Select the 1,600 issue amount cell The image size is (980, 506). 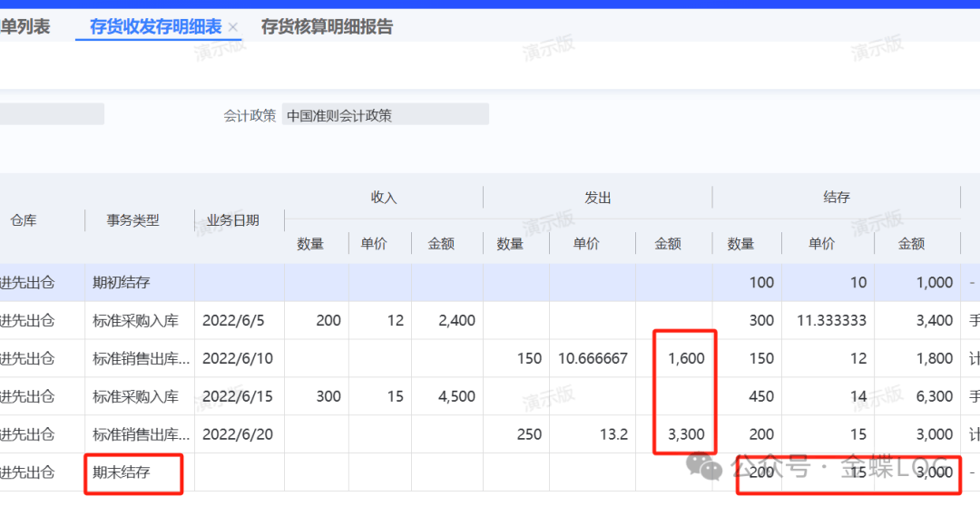click(686, 358)
